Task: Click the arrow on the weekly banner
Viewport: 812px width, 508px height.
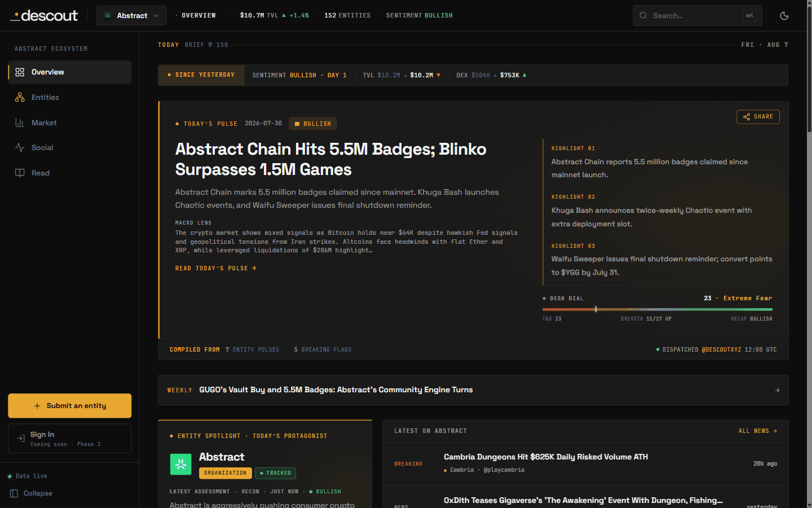Action: 777,390
